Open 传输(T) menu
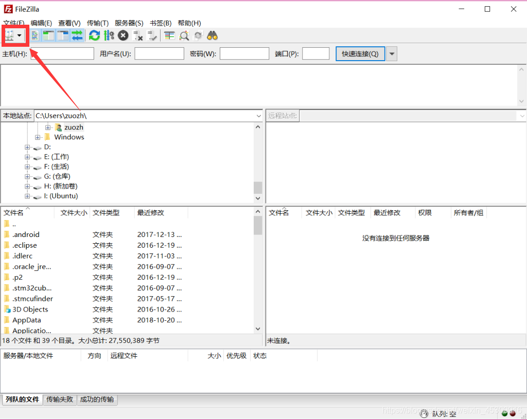Screen dimensions: 527x420 (x=98, y=23)
